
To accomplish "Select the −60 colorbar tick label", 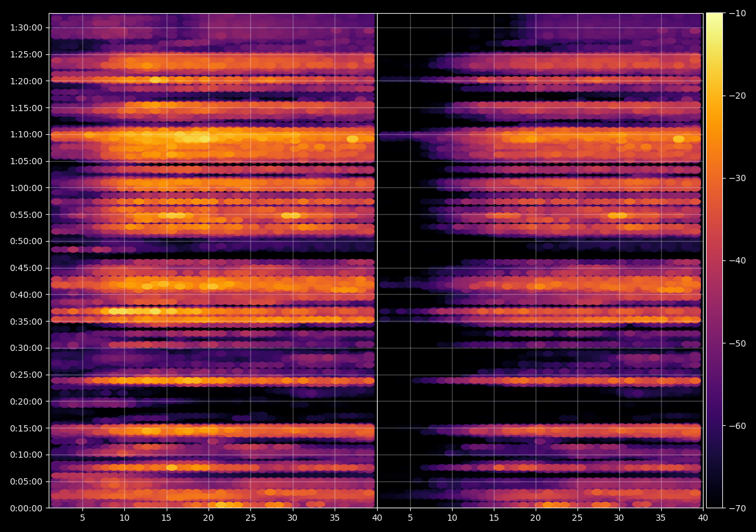I will coord(737,426).
